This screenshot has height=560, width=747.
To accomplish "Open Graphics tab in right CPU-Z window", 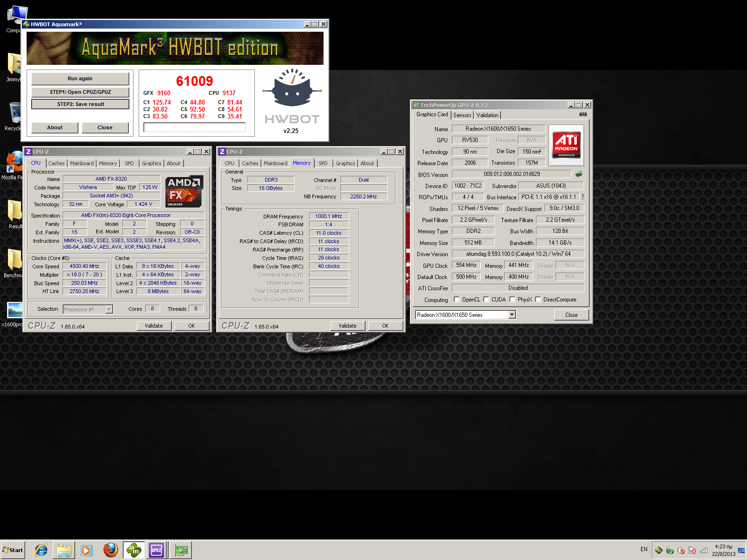I will click(345, 163).
